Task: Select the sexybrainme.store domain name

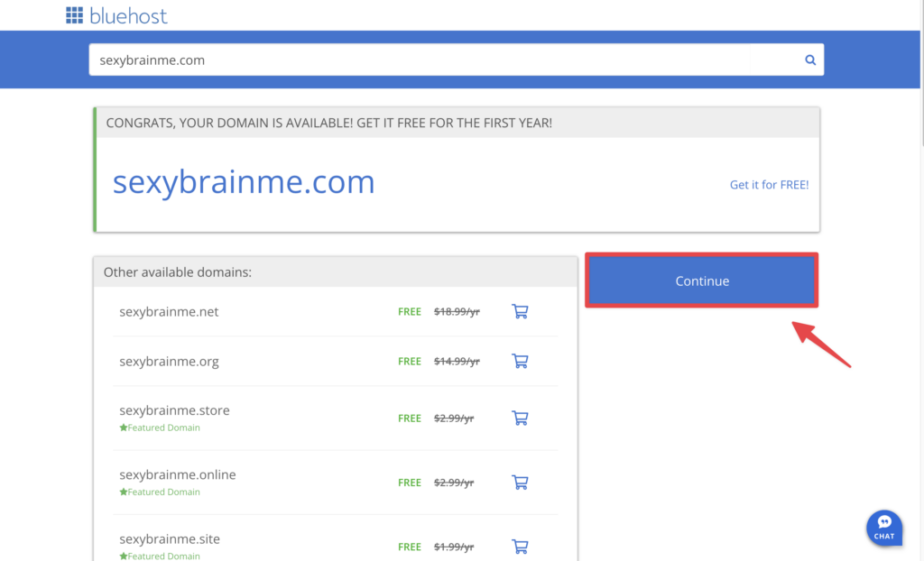Action: [174, 410]
